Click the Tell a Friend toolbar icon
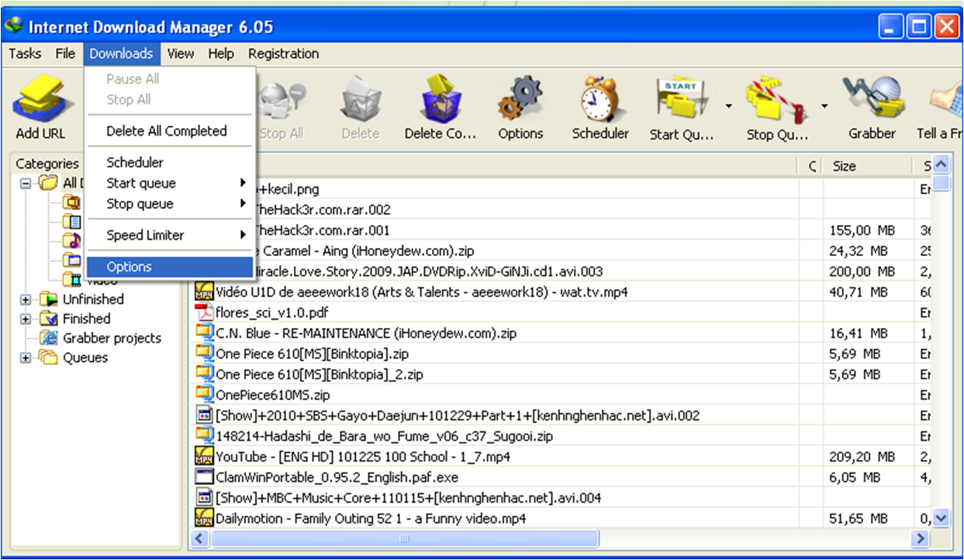Screen dimensions: 964x560 [946, 99]
